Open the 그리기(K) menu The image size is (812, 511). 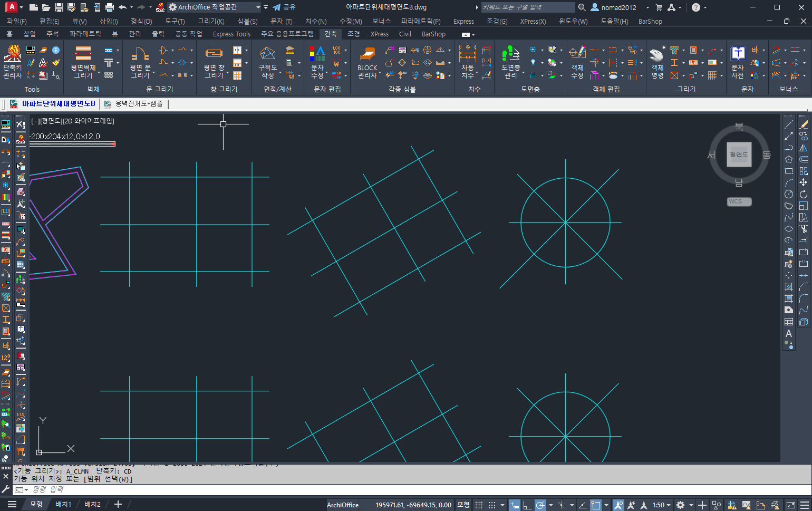pyautogui.click(x=211, y=21)
